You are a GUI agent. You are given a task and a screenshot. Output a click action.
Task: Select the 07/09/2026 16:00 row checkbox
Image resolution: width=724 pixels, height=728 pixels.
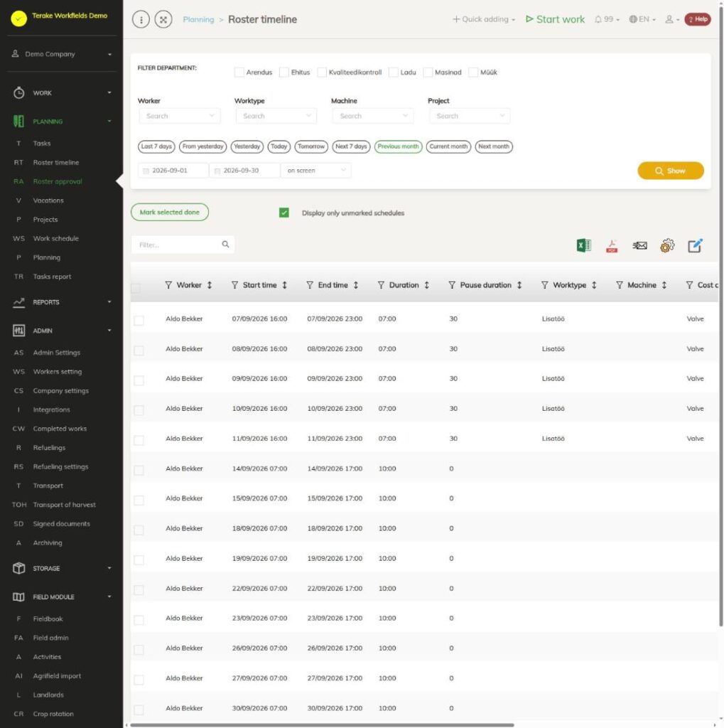click(139, 321)
